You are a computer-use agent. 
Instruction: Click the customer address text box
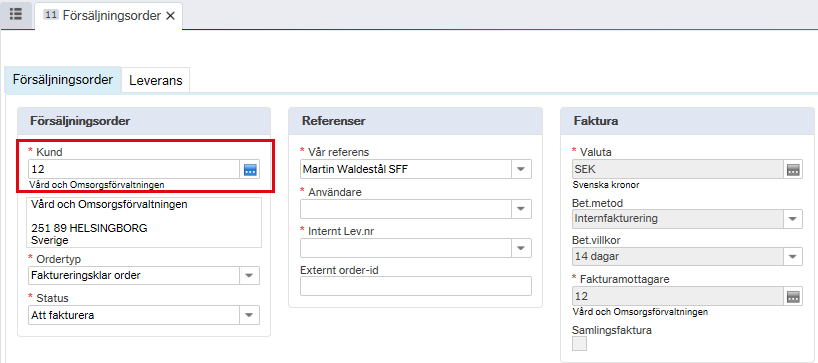coord(144,222)
